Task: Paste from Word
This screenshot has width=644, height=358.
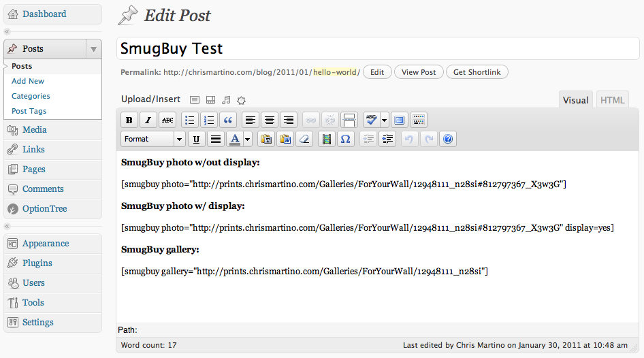Action: pyautogui.click(x=285, y=139)
